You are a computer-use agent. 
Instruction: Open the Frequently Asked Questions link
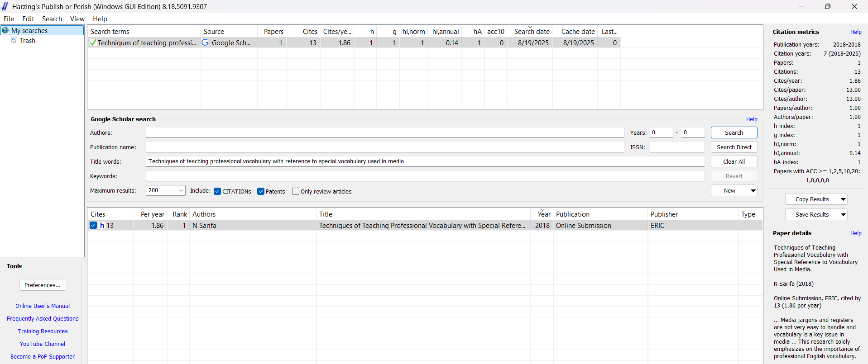tap(43, 319)
